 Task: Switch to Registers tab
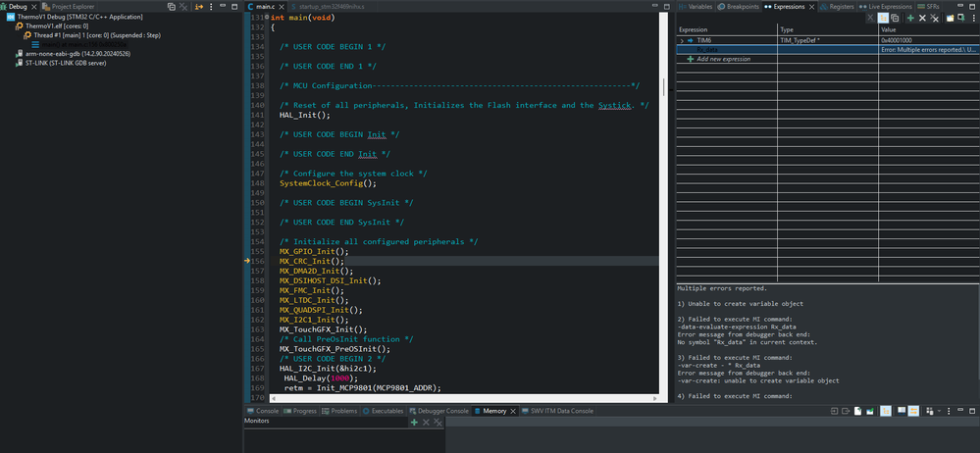837,6
